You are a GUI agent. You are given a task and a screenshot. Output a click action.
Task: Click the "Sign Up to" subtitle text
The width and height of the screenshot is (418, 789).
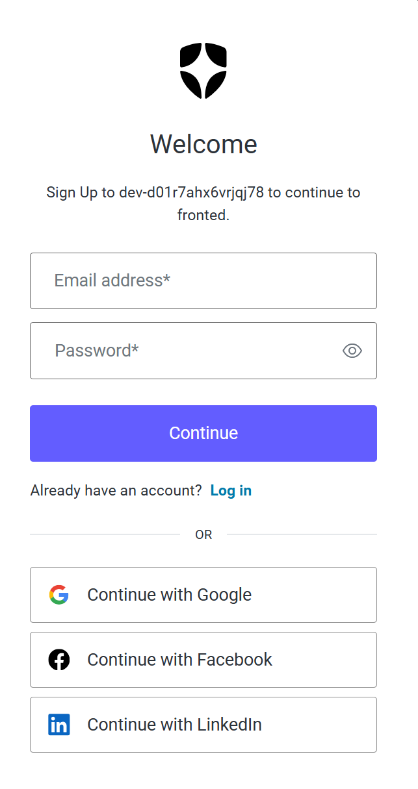pos(80,193)
